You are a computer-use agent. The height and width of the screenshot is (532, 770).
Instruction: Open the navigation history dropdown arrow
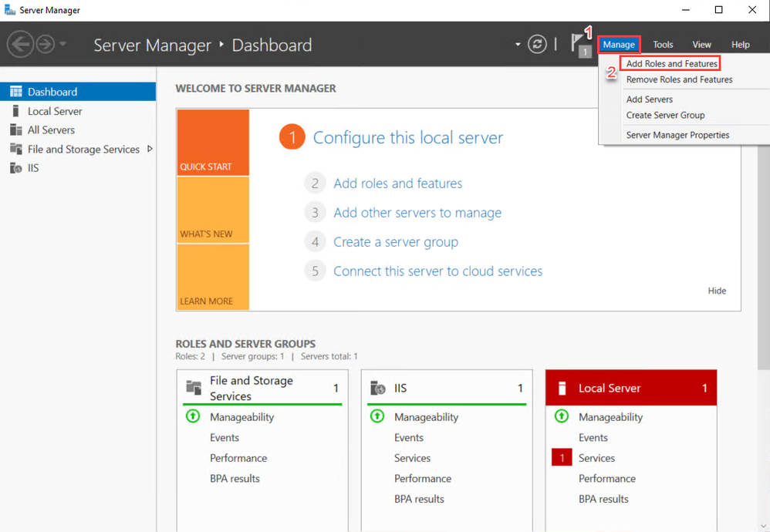[63, 45]
